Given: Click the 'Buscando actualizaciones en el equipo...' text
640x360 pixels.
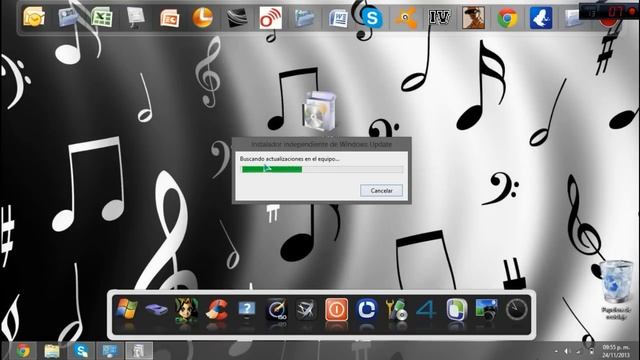Looking at the screenshot, I should tap(289, 159).
